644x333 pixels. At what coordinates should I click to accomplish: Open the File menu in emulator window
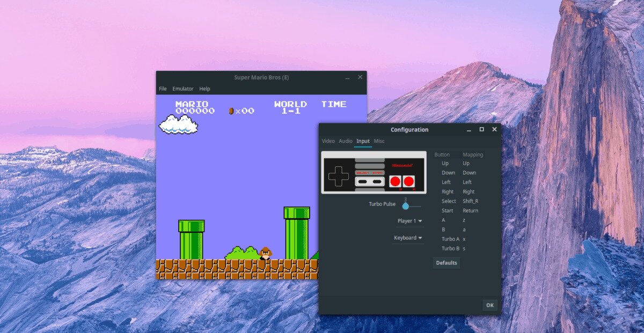tap(163, 88)
